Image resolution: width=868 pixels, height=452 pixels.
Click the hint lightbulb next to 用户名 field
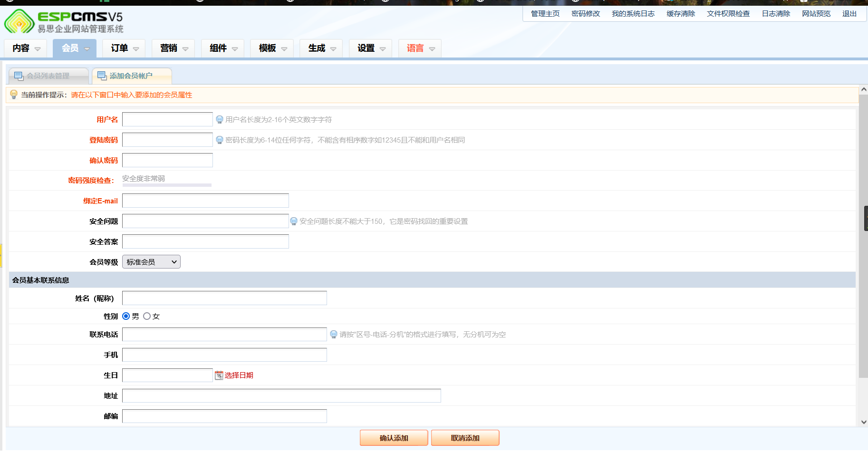[220, 119]
